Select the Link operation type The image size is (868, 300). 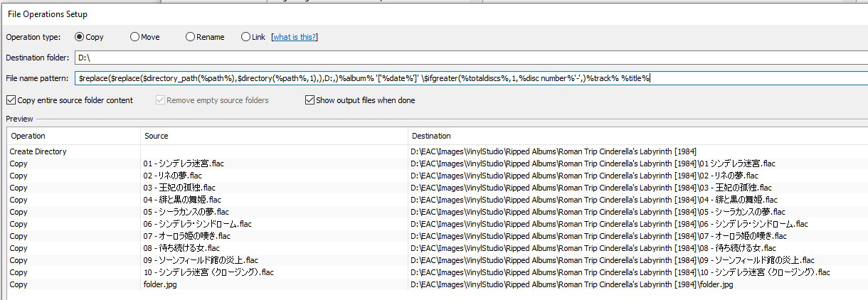click(x=246, y=37)
